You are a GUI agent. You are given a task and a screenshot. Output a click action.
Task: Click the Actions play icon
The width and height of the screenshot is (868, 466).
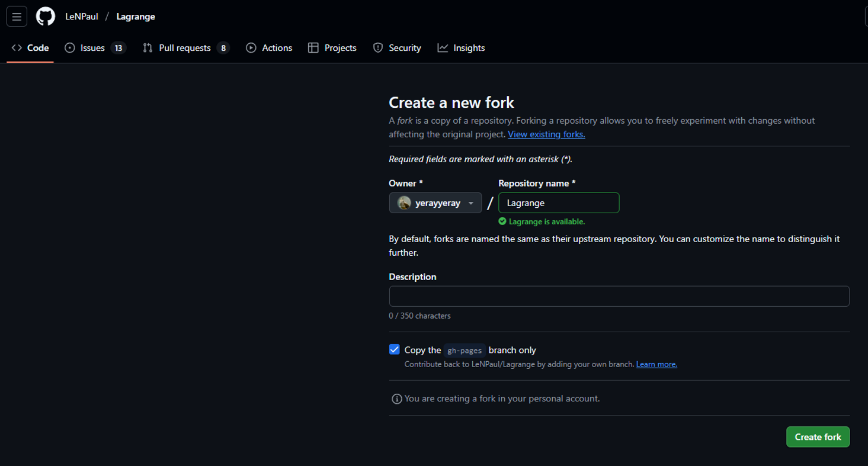(251, 47)
